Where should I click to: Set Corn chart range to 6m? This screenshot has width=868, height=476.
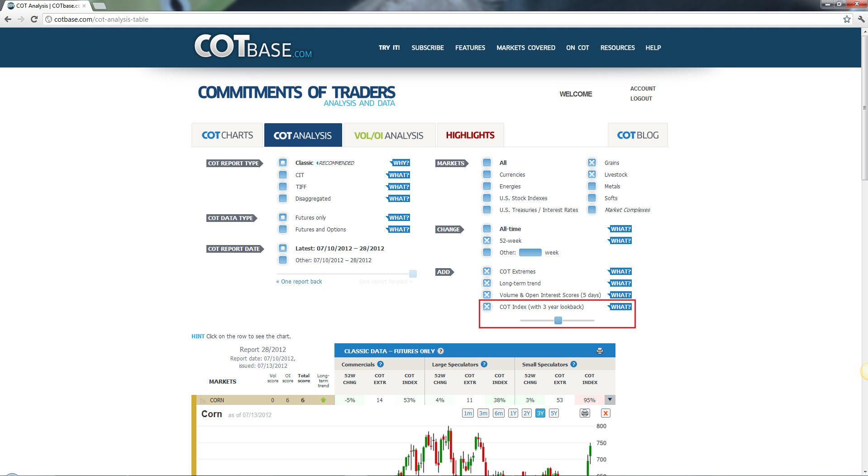point(498,413)
